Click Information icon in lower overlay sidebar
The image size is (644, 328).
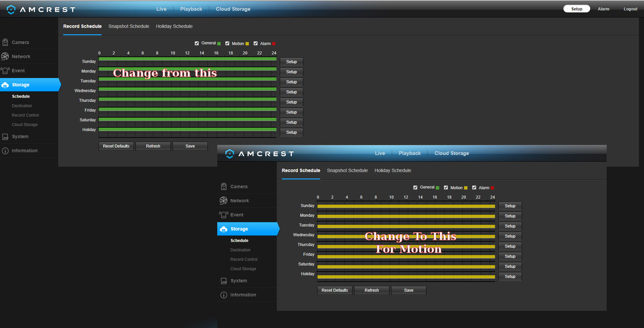[x=224, y=295]
